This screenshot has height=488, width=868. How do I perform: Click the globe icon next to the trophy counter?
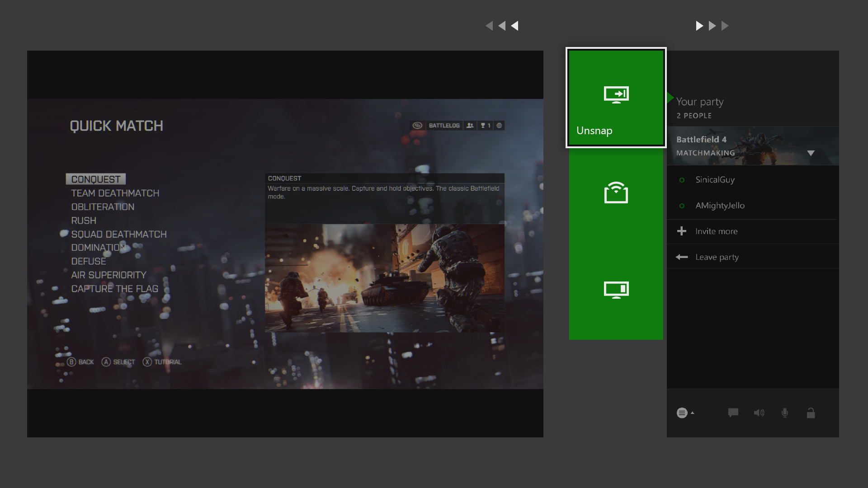(498, 126)
